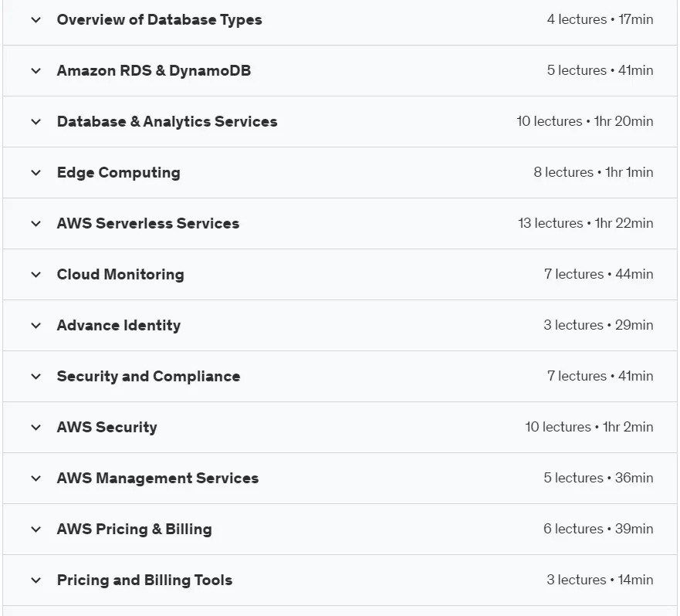680x616 pixels.
Task: Expand AWS Management Services chevron
Action: [x=36, y=479]
